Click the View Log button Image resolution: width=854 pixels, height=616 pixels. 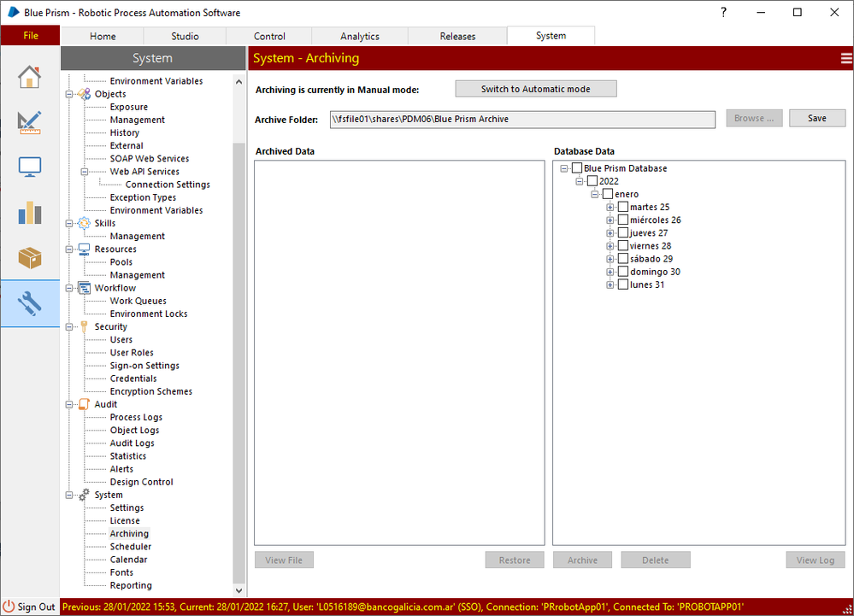tap(815, 560)
